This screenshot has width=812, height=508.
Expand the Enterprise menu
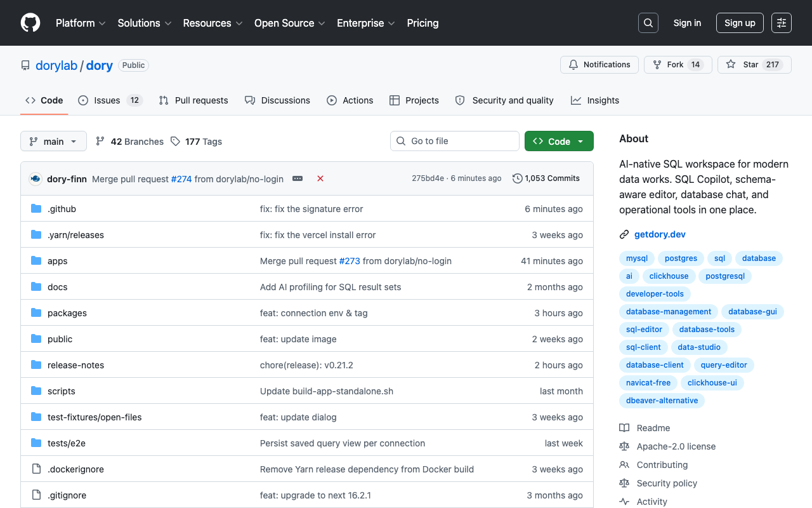coord(366,23)
